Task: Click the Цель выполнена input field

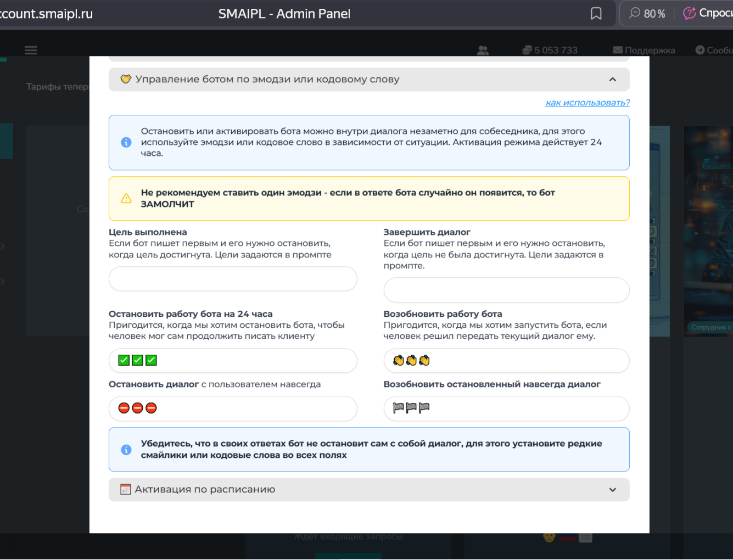Action: coord(233,279)
